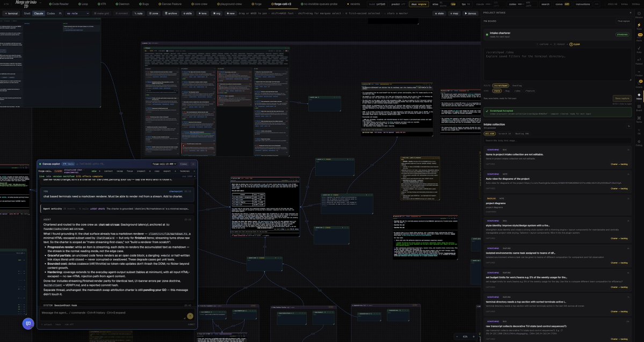This screenshot has width=644, height=342.
Task: Add a note from the canvas toolbar
Action: click(x=139, y=13)
